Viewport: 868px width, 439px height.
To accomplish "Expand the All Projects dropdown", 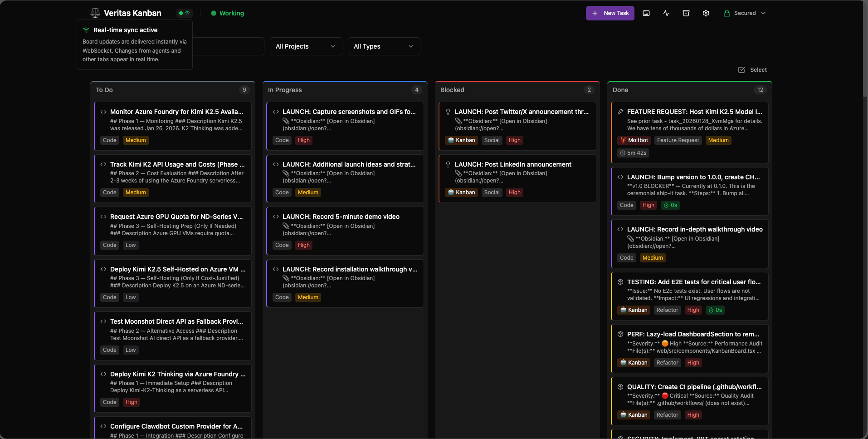I will [x=306, y=46].
